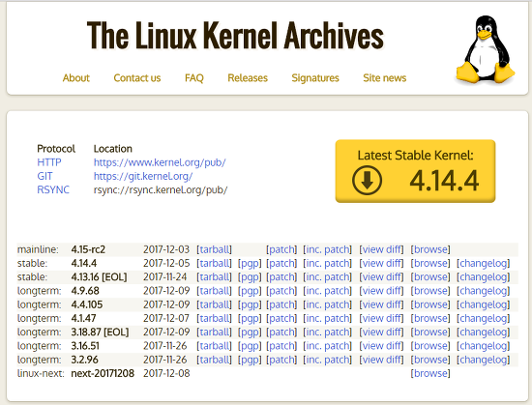Open inc. patch for longterm 4.4.105

(327, 304)
